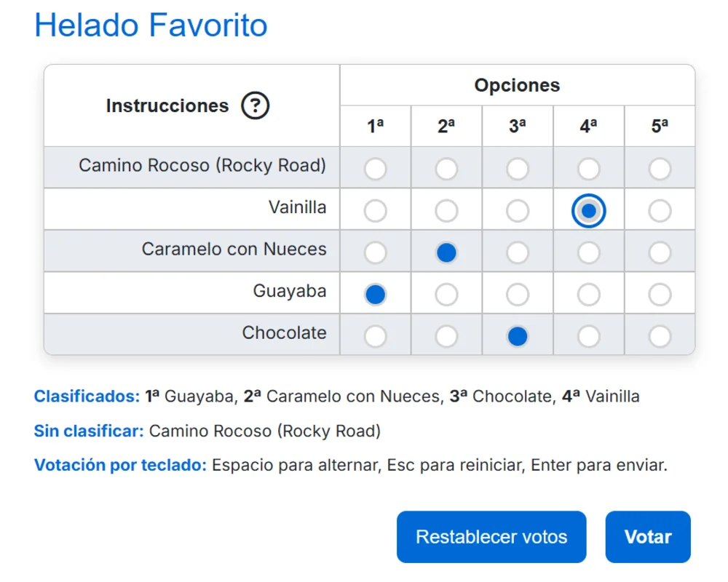728x582 pixels.
Task: Select 2ª choice for Camino Rocoso
Action: (x=446, y=168)
